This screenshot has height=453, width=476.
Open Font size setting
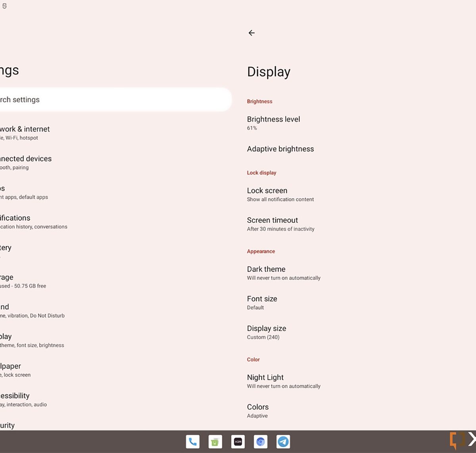point(262,303)
